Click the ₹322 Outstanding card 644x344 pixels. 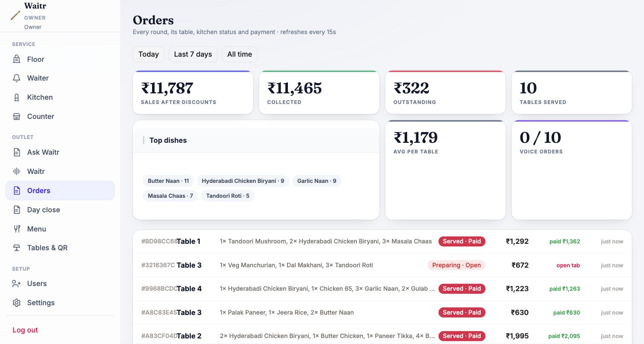(446, 93)
